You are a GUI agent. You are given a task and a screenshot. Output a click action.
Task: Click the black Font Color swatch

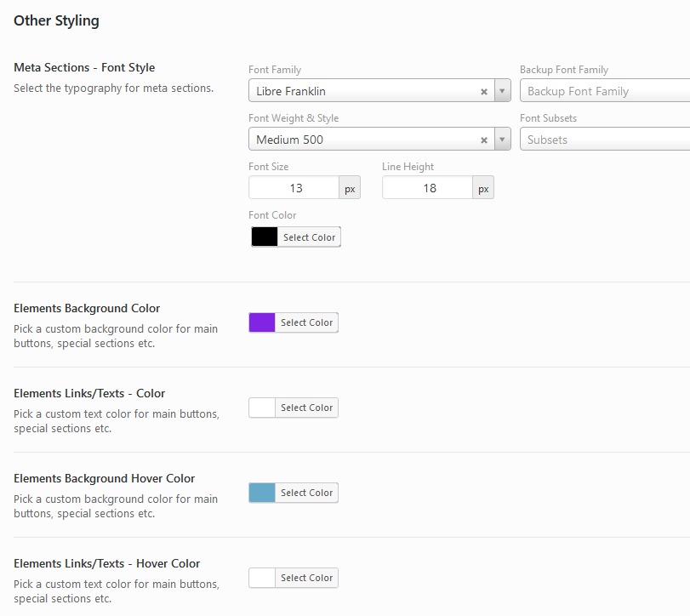point(265,237)
